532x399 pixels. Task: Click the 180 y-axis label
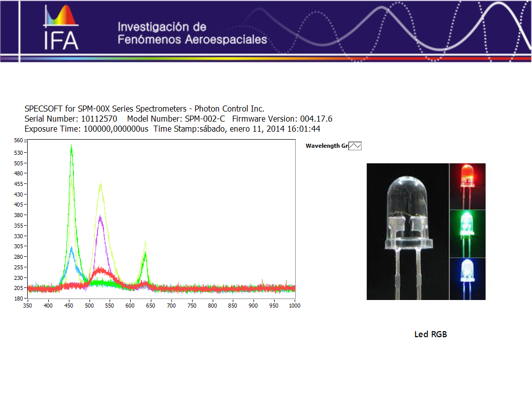pyautogui.click(x=18, y=298)
